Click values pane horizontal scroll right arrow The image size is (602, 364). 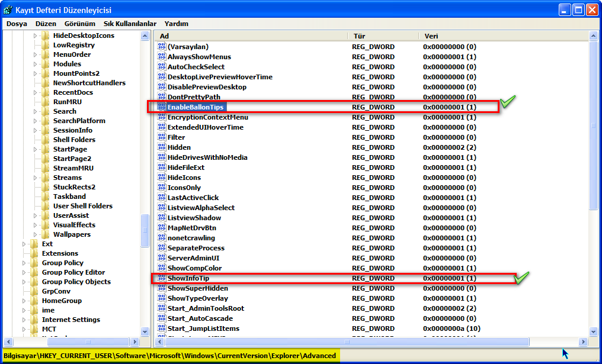coord(583,342)
